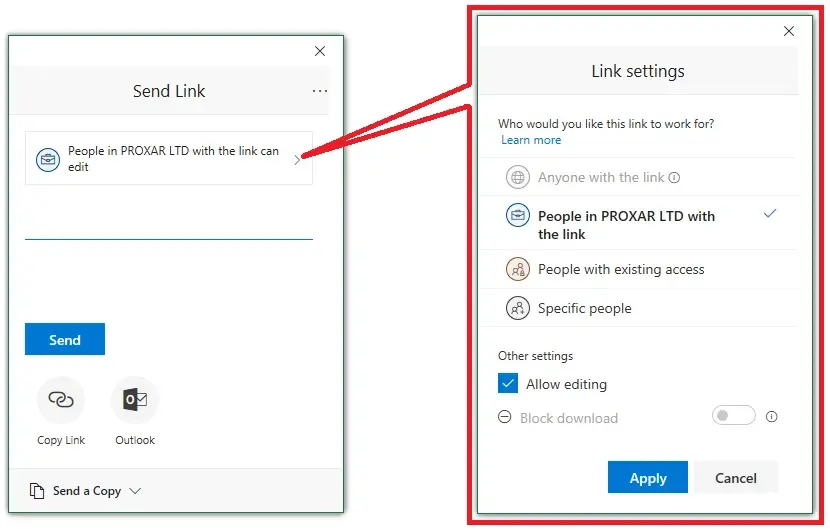Click the Copy Link chain icon
The image size is (830, 530).
[61, 399]
